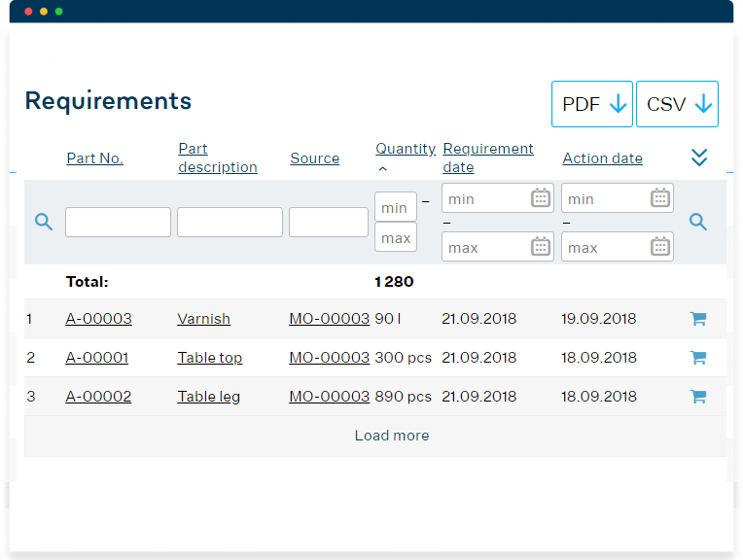Open MO-00003 link in Table leg row
The height and width of the screenshot is (560, 743).
(329, 397)
